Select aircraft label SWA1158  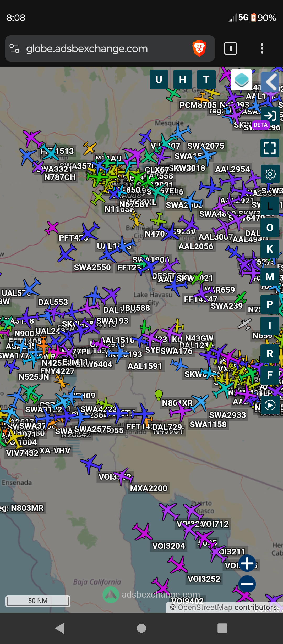click(208, 424)
